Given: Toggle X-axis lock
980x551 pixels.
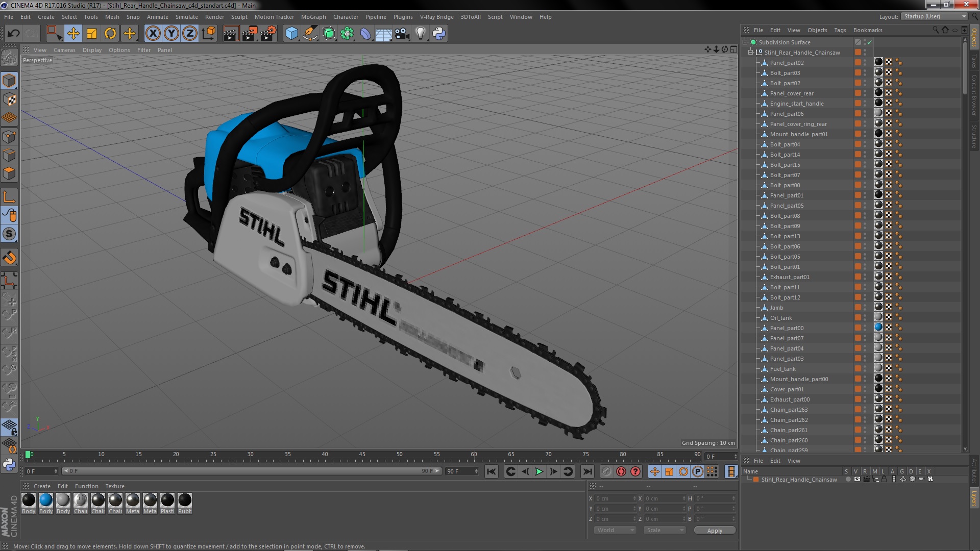Looking at the screenshot, I should pyautogui.click(x=153, y=34).
